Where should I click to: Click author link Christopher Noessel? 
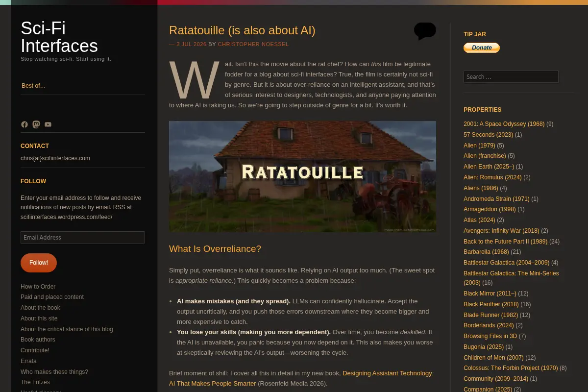click(x=253, y=44)
